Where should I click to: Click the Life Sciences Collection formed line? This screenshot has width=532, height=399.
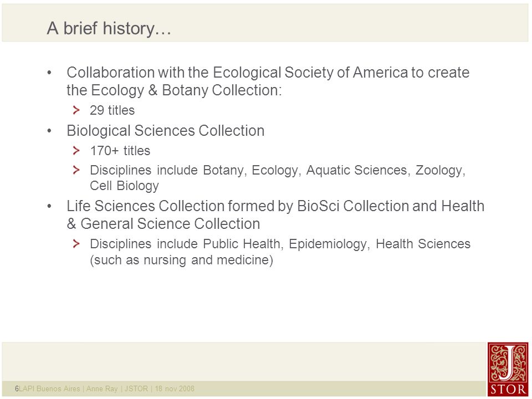[x=275, y=206]
